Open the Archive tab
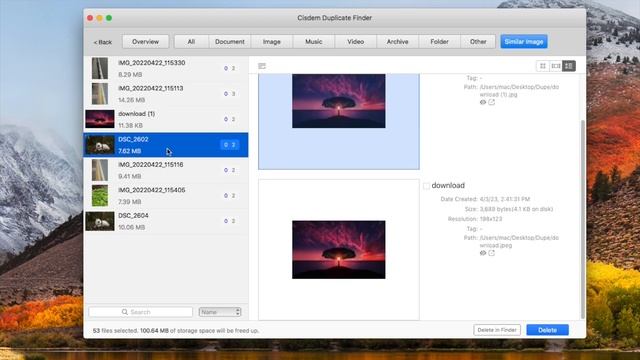This screenshot has height=360, width=640. coord(398,42)
